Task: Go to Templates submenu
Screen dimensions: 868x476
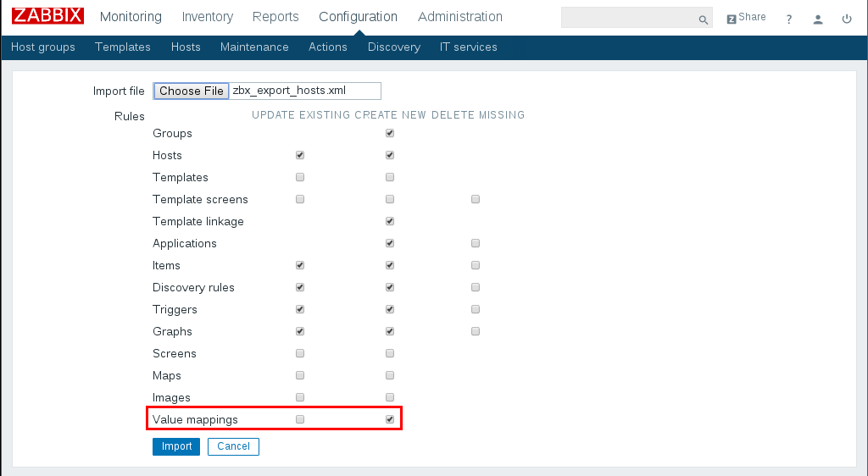Action: pos(123,47)
